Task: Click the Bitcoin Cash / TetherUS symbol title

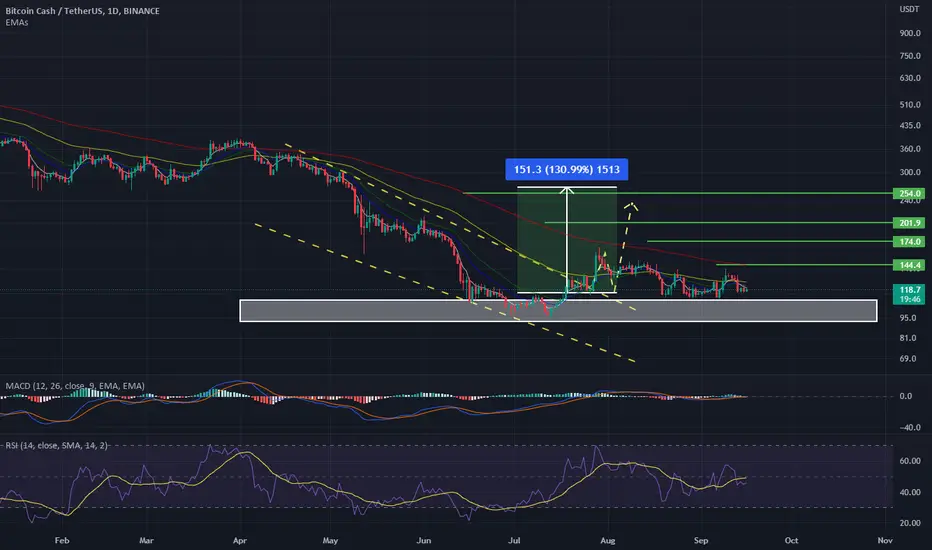Action: (83, 11)
